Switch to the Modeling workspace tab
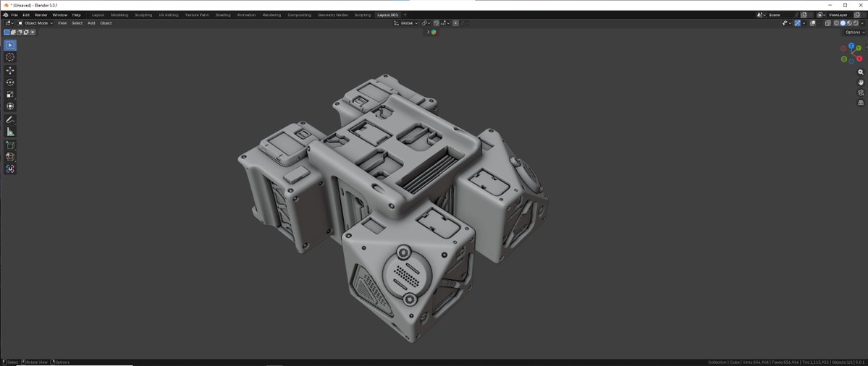Screen dimensions: 868x366 tap(119, 14)
